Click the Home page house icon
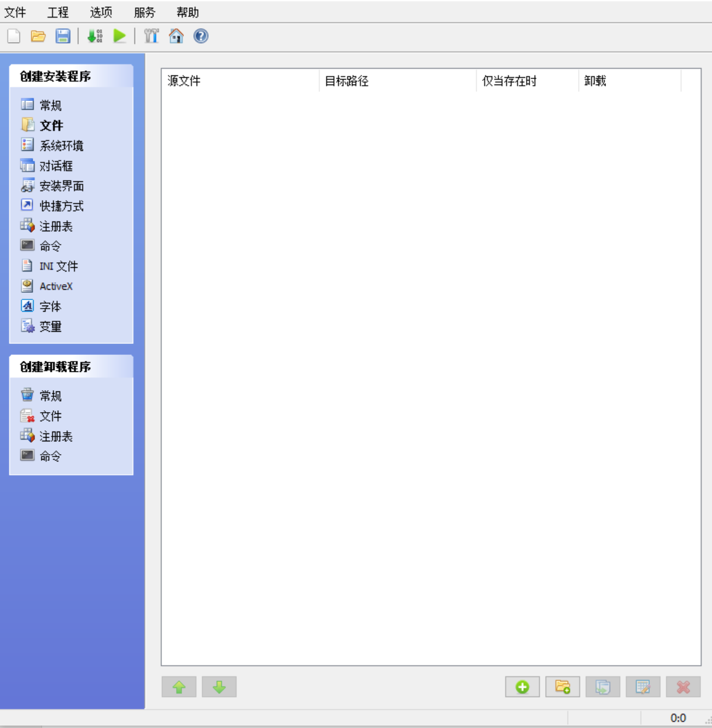The height and width of the screenshot is (728, 712). (x=176, y=36)
